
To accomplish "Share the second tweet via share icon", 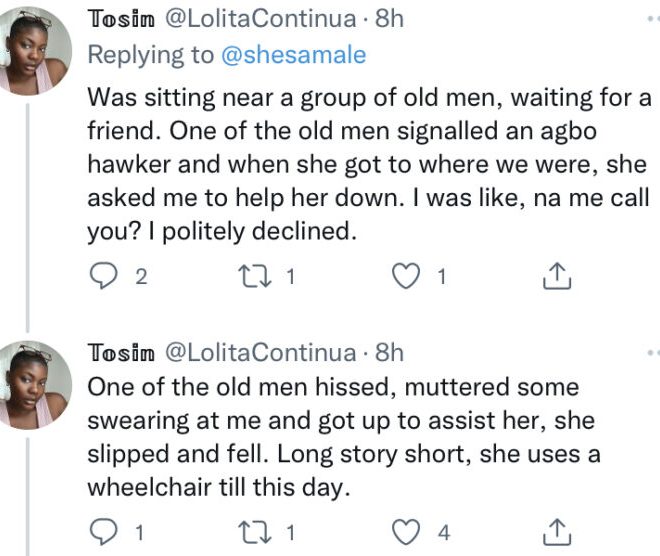I will pos(557,530).
